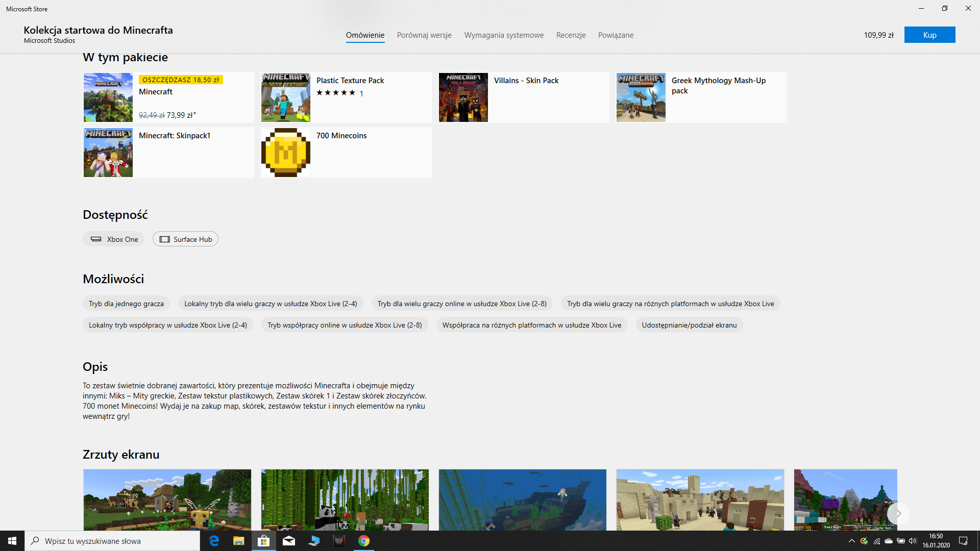The width and height of the screenshot is (980, 551).
Task: Click the security shield tray icon
Action: click(864, 541)
